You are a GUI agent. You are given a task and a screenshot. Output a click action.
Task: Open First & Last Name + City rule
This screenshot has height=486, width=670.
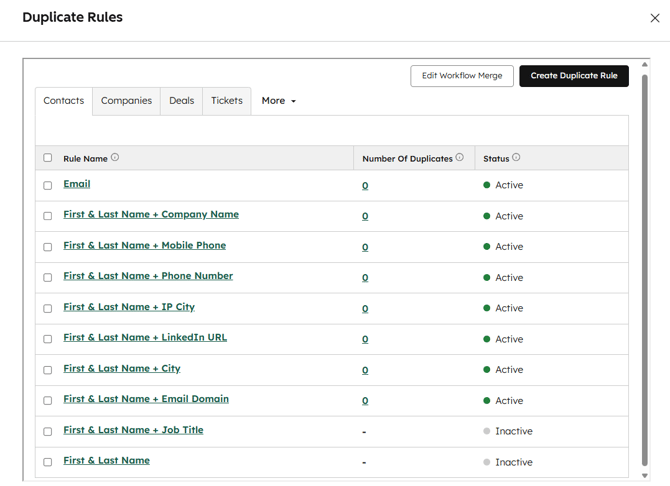pyautogui.click(x=122, y=368)
